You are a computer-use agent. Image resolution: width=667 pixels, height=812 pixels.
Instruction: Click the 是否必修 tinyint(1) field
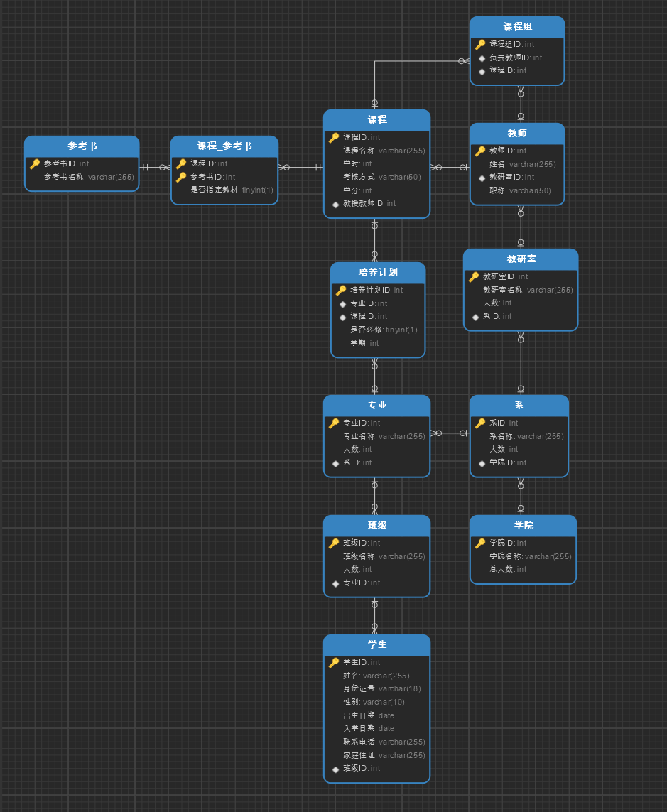tap(384, 330)
